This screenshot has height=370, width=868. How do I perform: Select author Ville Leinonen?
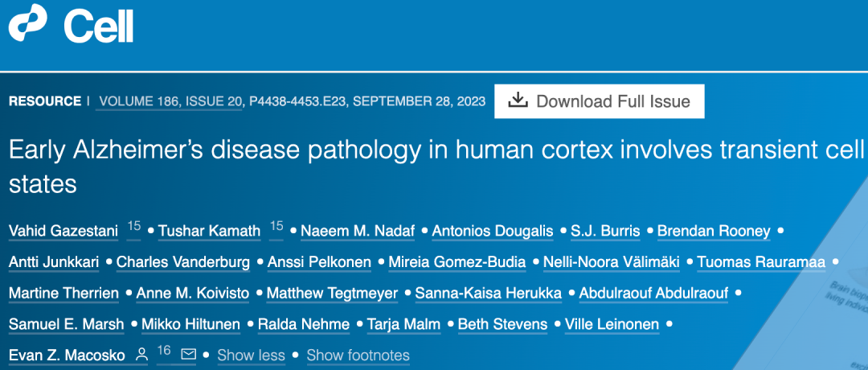pos(612,324)
